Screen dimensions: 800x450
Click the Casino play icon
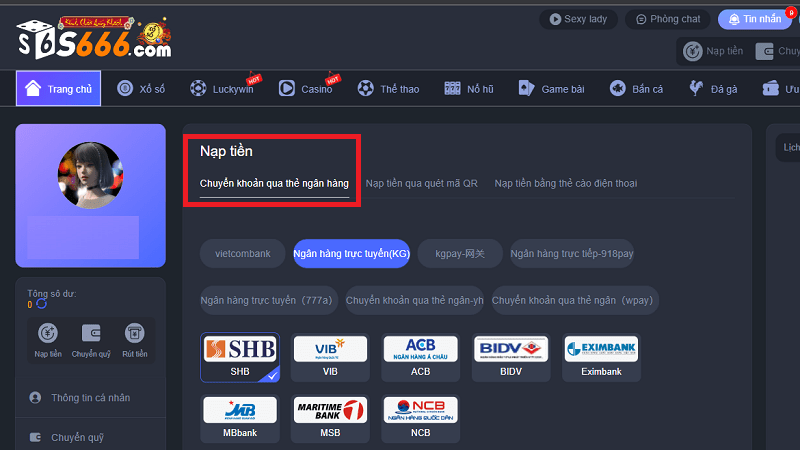coord(287,88)
